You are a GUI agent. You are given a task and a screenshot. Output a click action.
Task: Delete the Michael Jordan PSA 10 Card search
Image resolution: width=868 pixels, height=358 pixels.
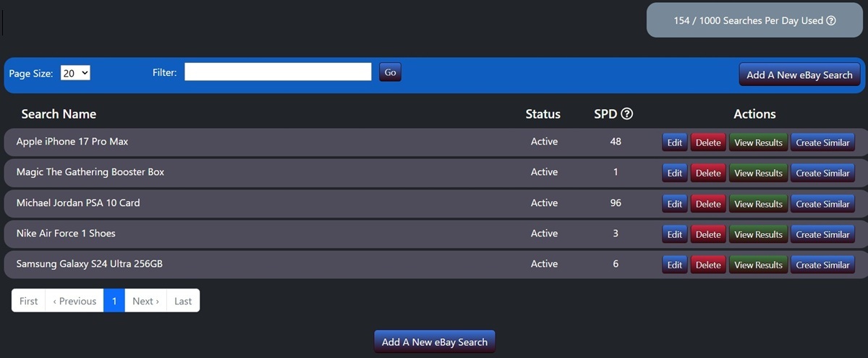[708, 204]
